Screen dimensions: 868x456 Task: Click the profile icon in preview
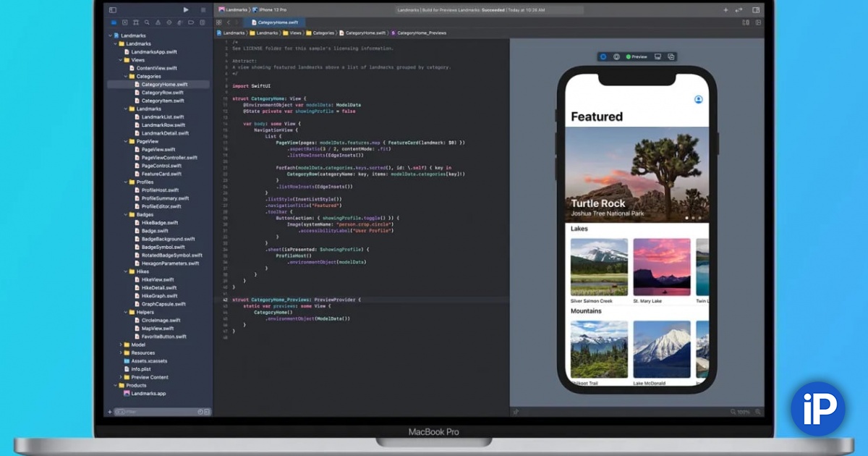[x=698, y=100]
